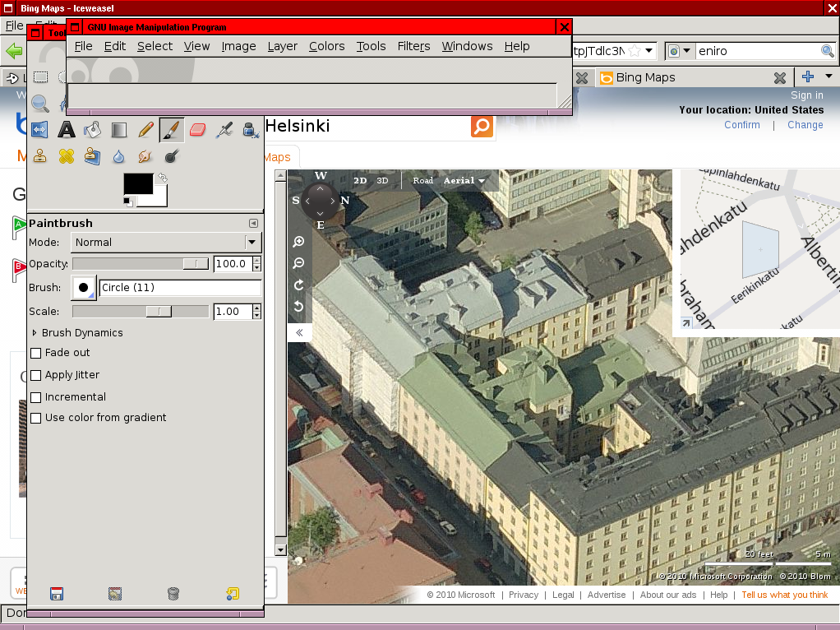Reset colors to default black and white

127,202
